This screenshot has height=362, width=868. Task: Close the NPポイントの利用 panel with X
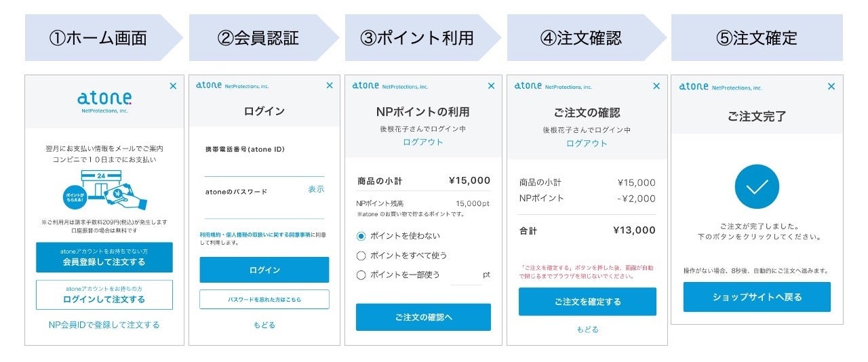pos(492,86)
